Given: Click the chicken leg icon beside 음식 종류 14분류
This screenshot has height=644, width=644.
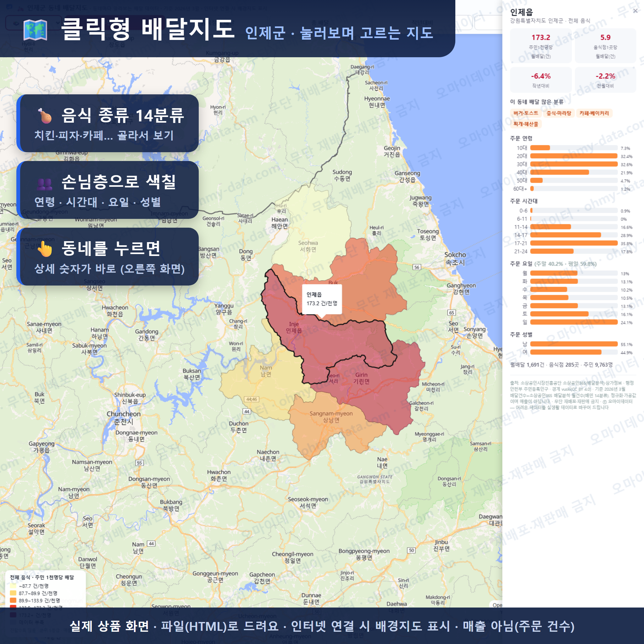Looking at the screenshot, I should pyautogui.click(x=45, y=116).
